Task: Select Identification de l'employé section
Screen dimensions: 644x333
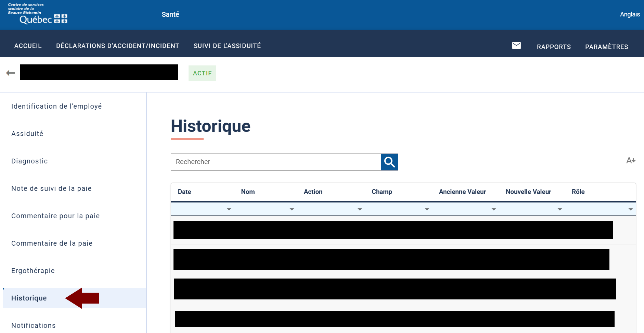Action: [56, 106]
